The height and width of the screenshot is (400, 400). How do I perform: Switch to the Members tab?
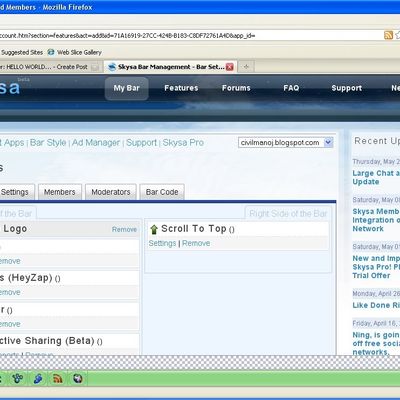(x=60, y=192)
